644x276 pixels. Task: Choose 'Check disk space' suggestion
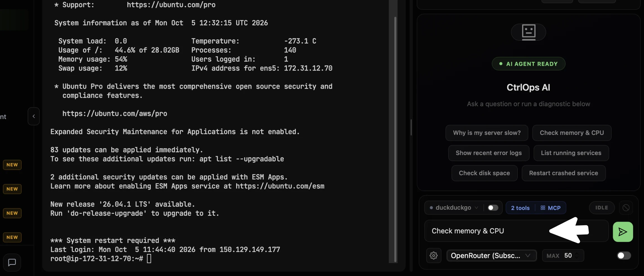[485, 173]
